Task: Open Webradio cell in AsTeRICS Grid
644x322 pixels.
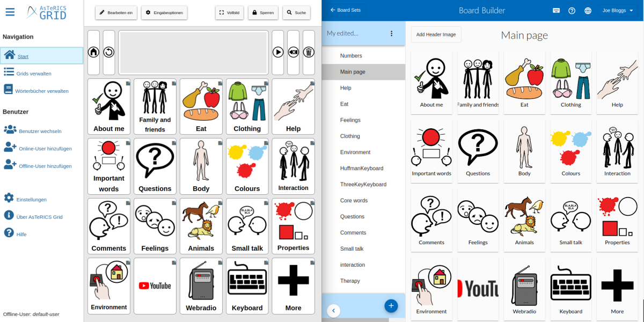Action: pos(201,286)
